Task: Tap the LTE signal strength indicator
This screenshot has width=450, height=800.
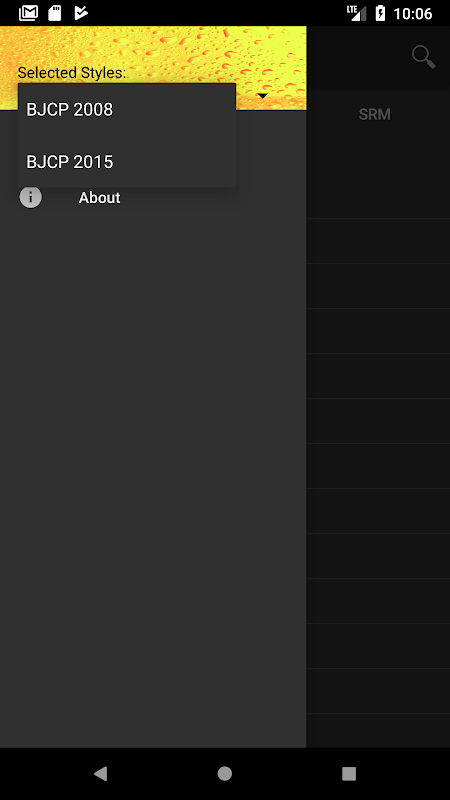Action: pos(357,13)
